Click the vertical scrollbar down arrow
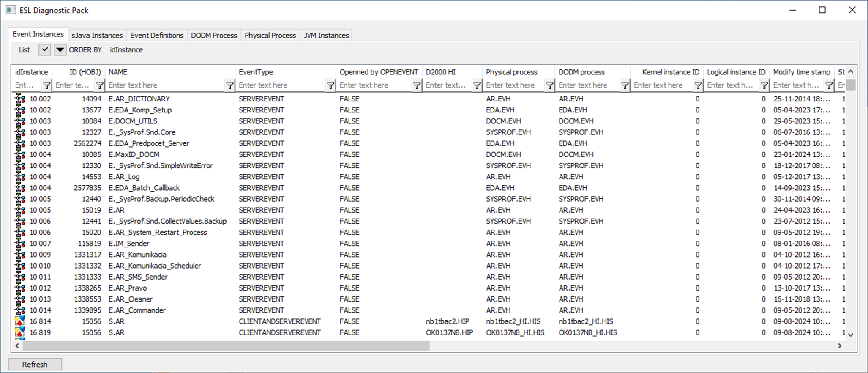Screen dimensions: 868x373 [x=851, y=335]
